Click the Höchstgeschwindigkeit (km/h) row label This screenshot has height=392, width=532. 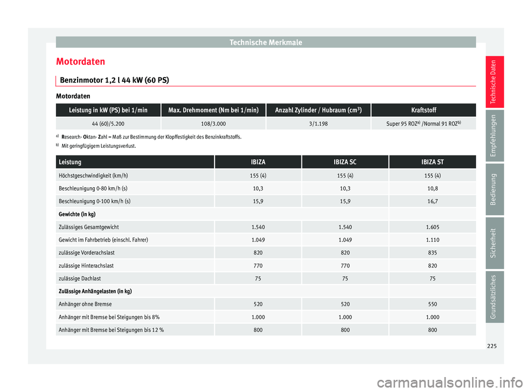click(x=93, y=176)
